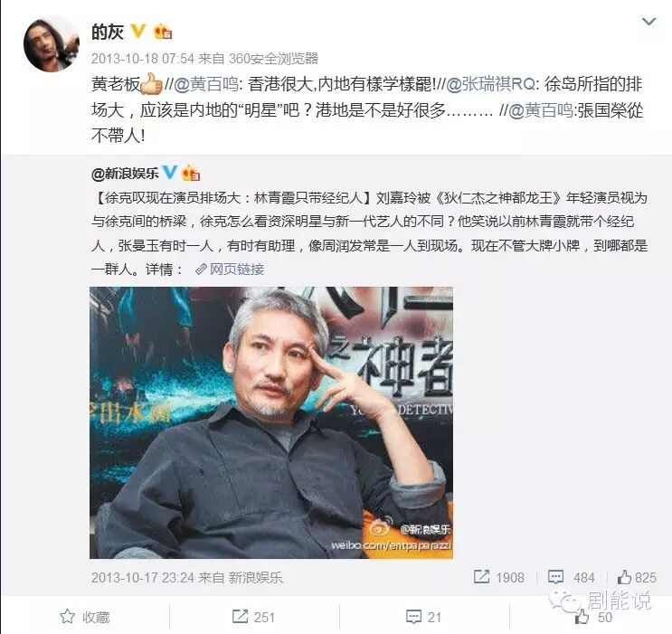Open comments showing 21
Viewport: 672px width, 634px height.
pos(423,617)
